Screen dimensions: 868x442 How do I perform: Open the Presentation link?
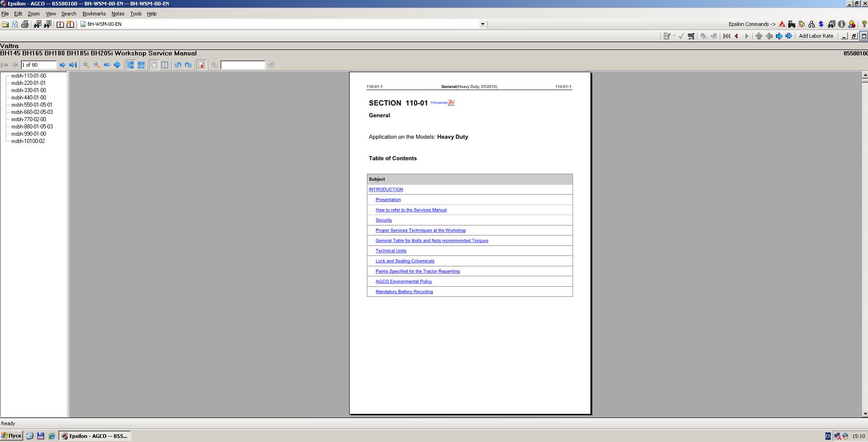tap(388, 200)
